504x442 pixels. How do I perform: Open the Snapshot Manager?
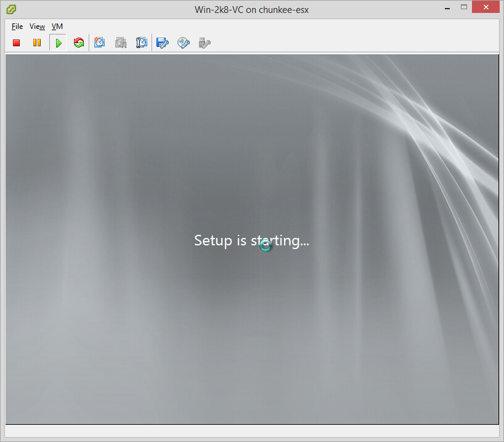(141, 43)
